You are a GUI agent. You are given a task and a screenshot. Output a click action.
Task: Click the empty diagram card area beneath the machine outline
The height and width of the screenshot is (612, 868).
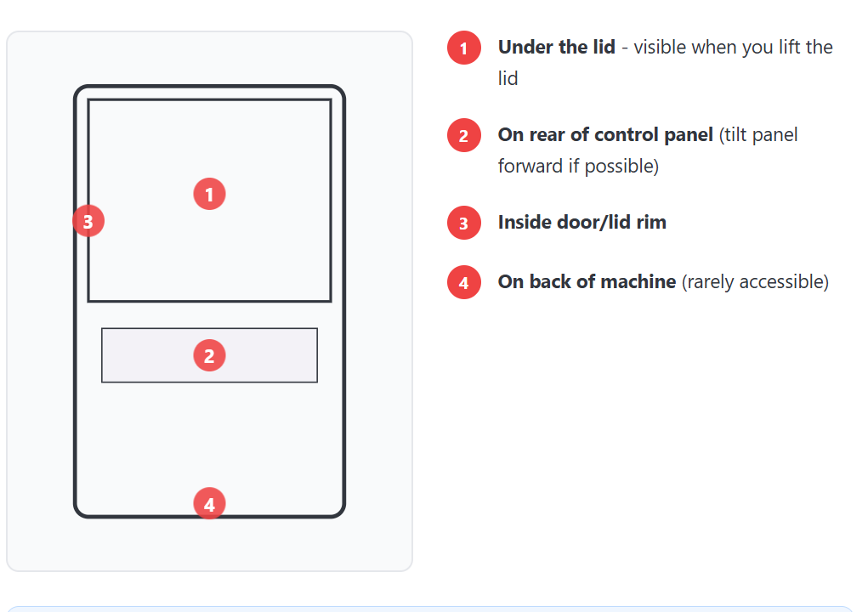click(x=209, y=544)
